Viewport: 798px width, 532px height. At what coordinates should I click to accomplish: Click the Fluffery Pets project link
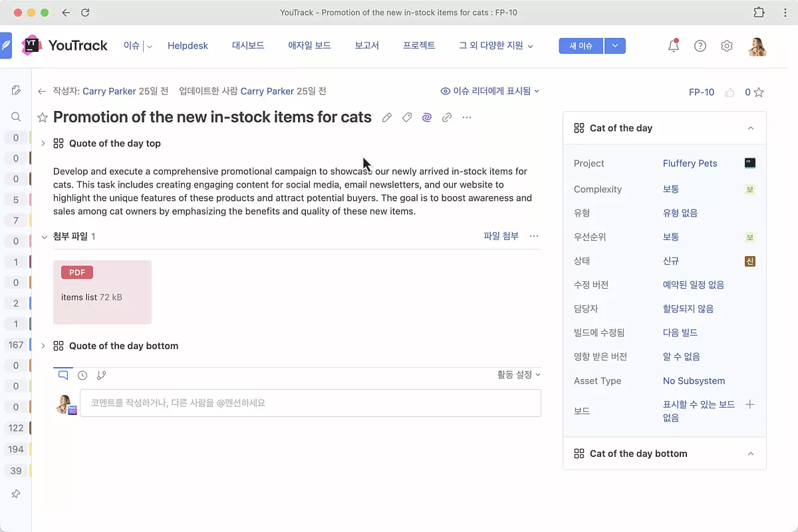click(690, 164)
